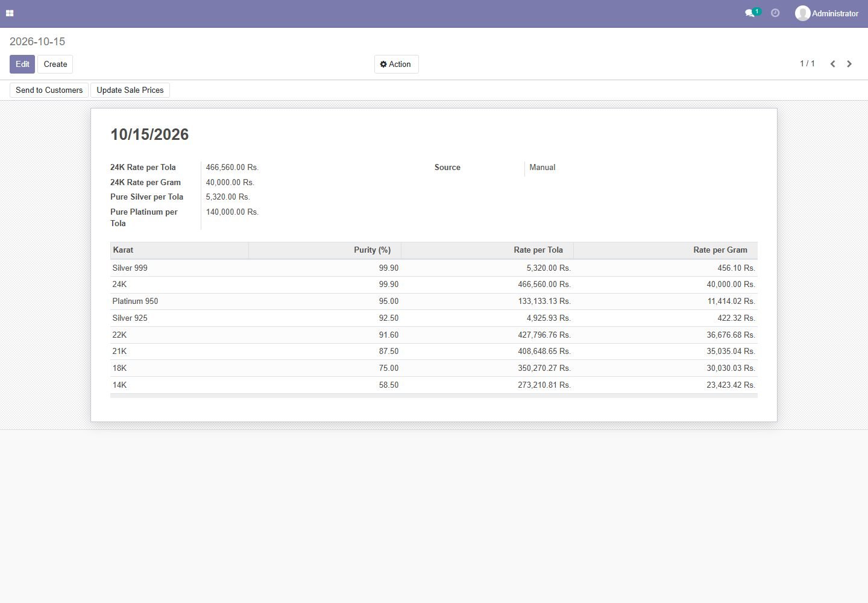Click the Administrator avatar image

pos(802,13)
